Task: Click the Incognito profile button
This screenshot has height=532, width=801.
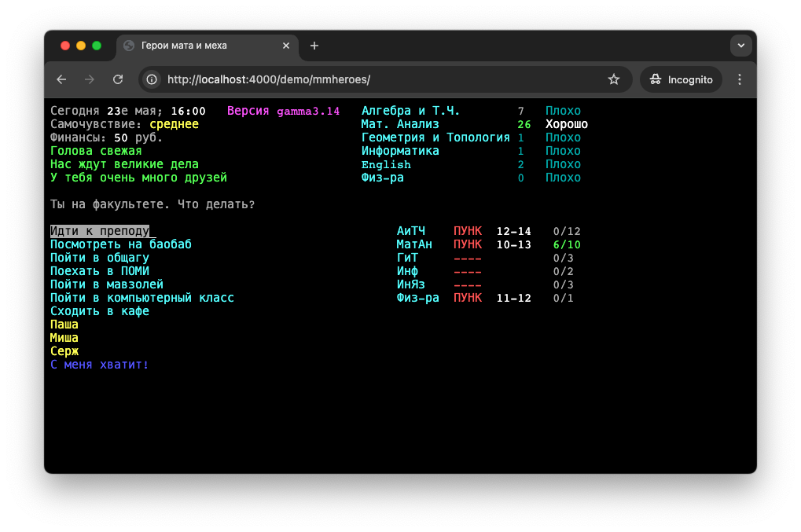Action: [681, 79]
